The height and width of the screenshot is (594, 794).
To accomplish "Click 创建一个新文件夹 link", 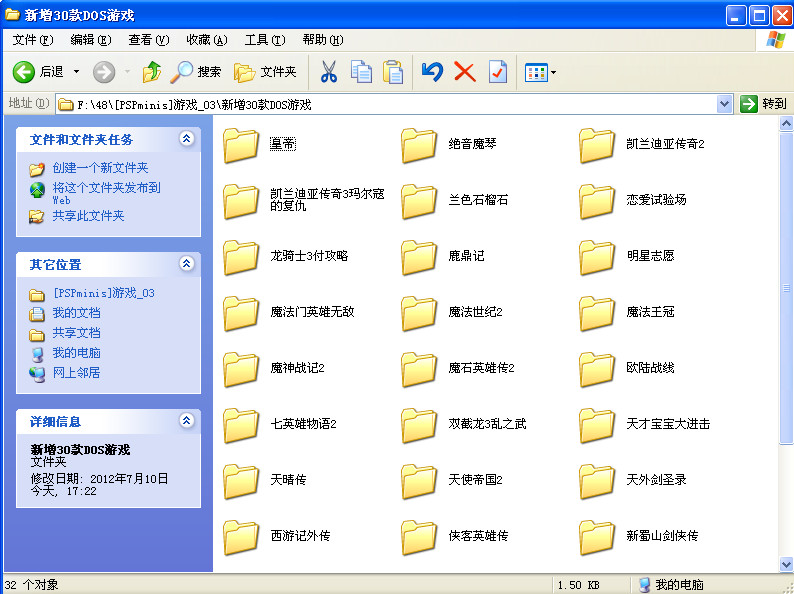I will (x=100, y=168).
